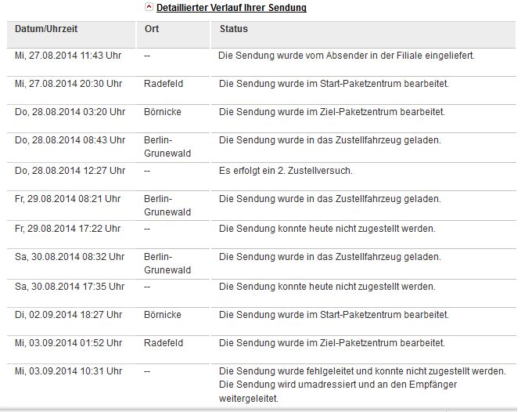Click Börnicke location in 03:20 Uhr row
This screenshot has height=412, width=532.
[163, 112]
